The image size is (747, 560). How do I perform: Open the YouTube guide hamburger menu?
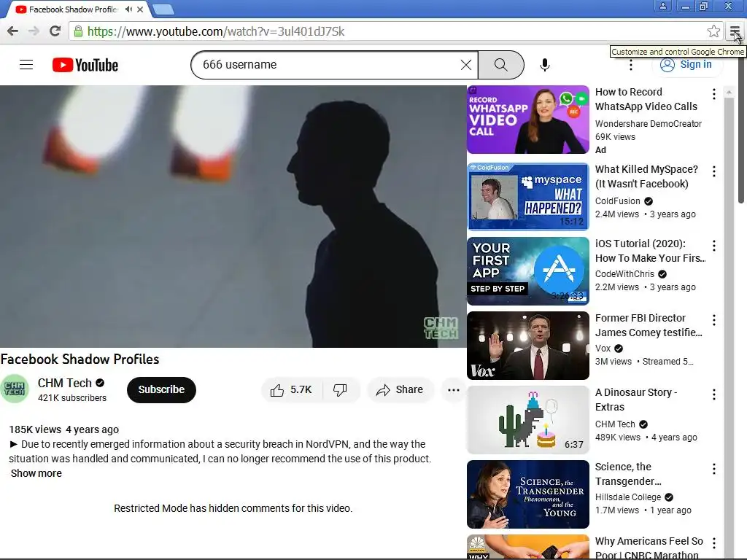point(26,64)
